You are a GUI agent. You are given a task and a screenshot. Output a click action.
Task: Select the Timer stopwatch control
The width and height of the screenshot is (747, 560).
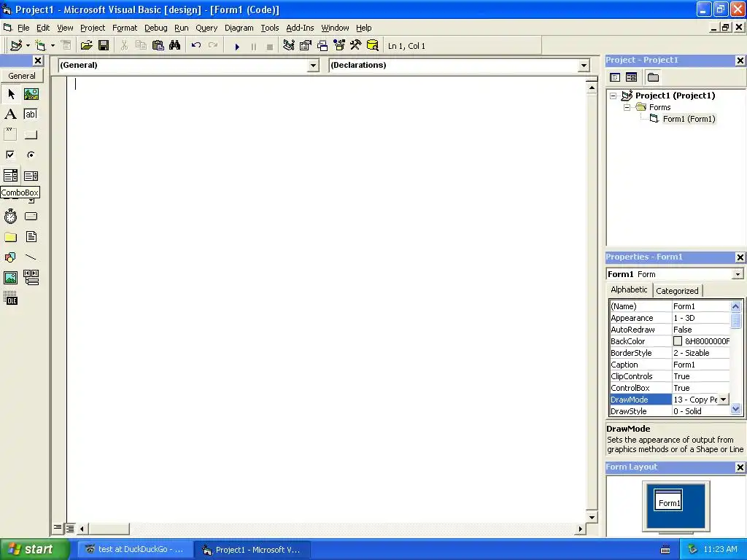click(x=10, y=216)
